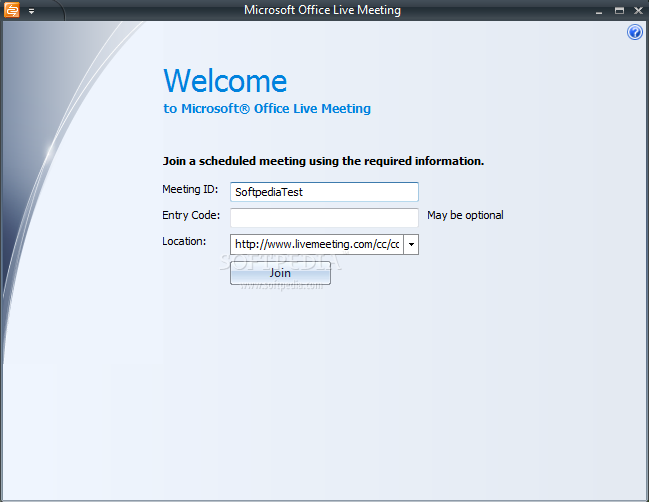Close the Live Meeting window
The image size is (649, 502).
638,11
